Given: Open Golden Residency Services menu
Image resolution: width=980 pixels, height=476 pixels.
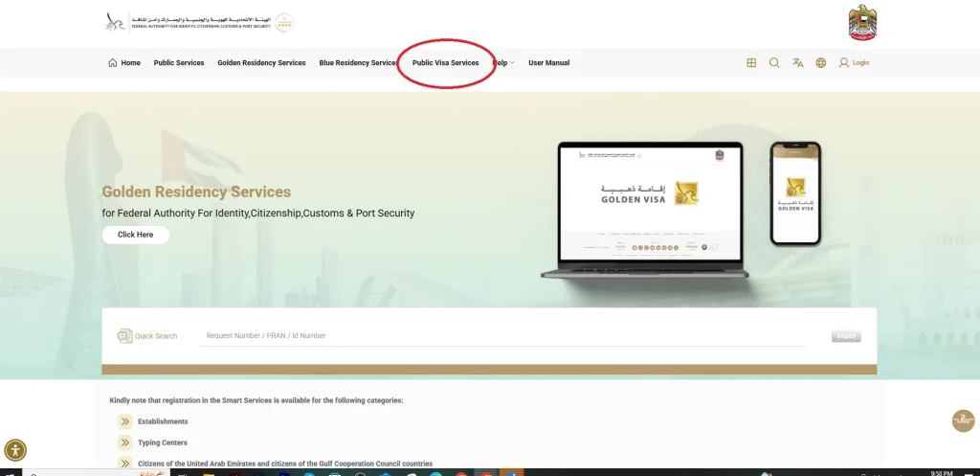Looking at the screenshot, I should pos(261,62).
